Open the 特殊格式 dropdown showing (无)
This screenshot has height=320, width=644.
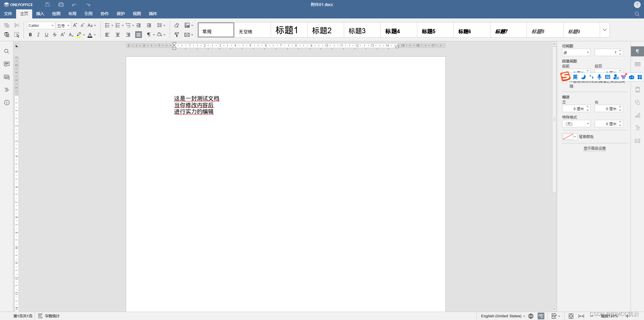(576, 124)
